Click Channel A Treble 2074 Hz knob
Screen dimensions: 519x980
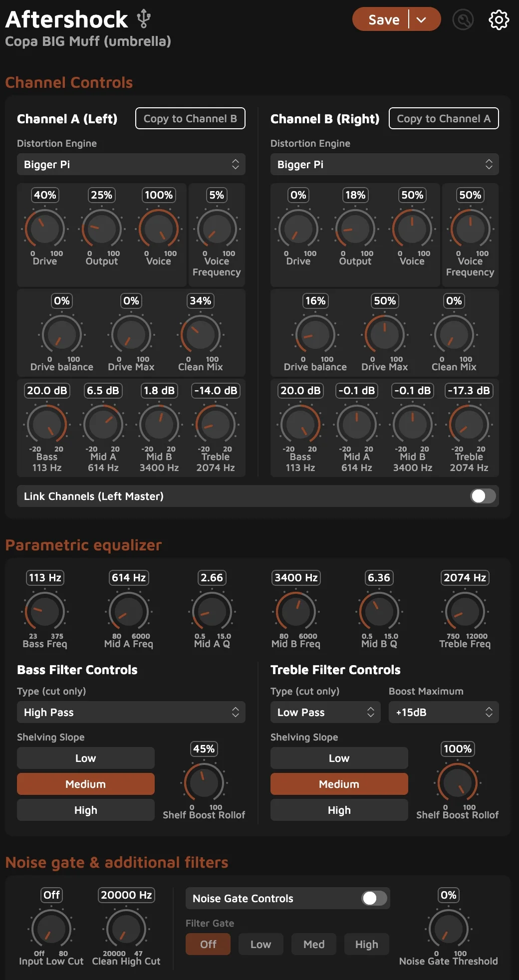click(216, 424)
